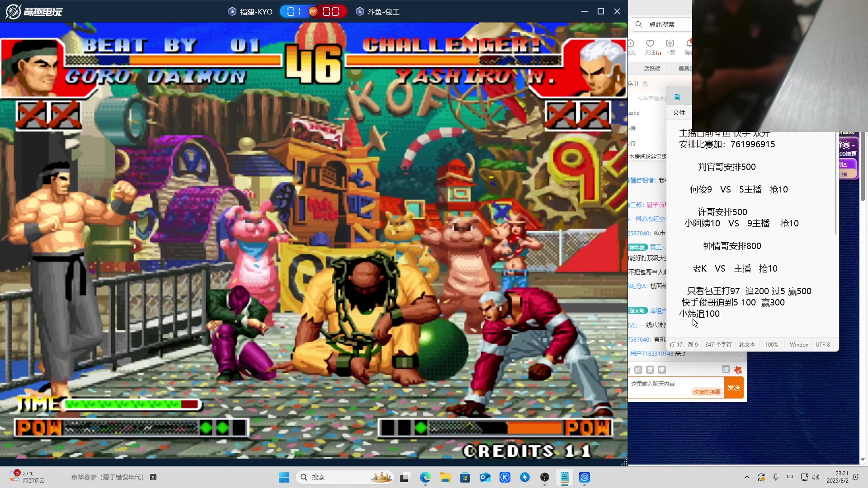
Task: Click the 京华春梦 song title on taskbar
Action: click(x=108, y=477)
